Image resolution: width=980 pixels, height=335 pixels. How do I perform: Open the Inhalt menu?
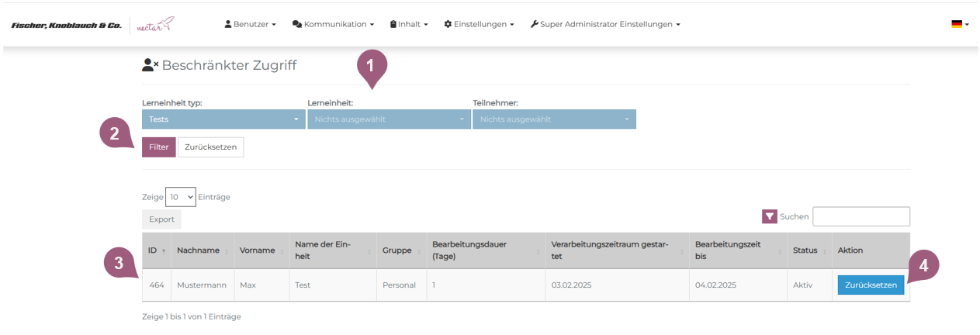tap(409, 24)
